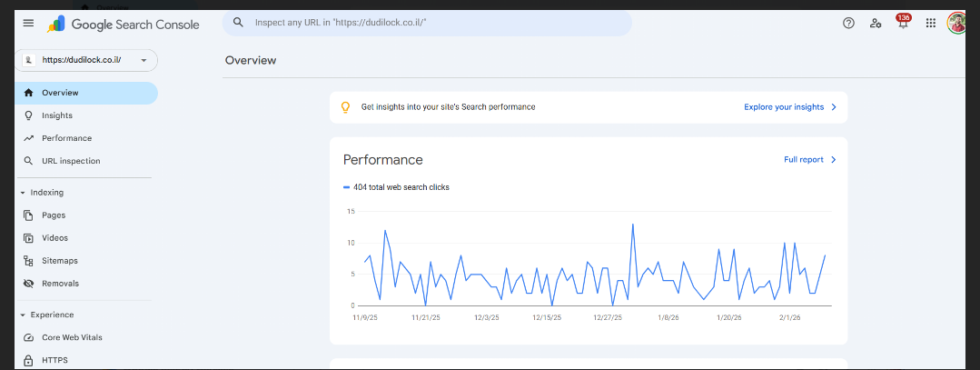
Task: Open Search Console user settings icon
Action: tap(876, 24)
